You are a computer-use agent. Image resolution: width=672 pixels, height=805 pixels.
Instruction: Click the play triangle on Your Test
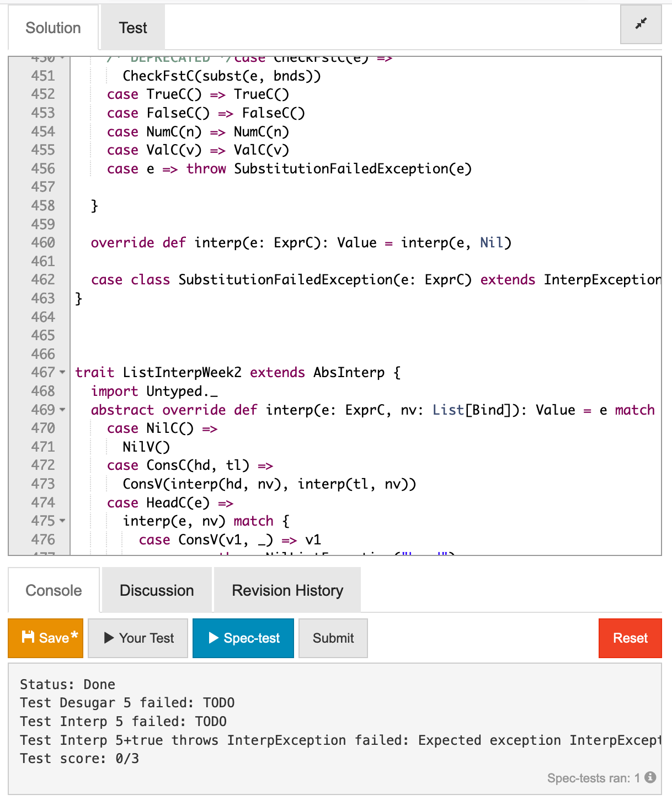click(109, 638)
